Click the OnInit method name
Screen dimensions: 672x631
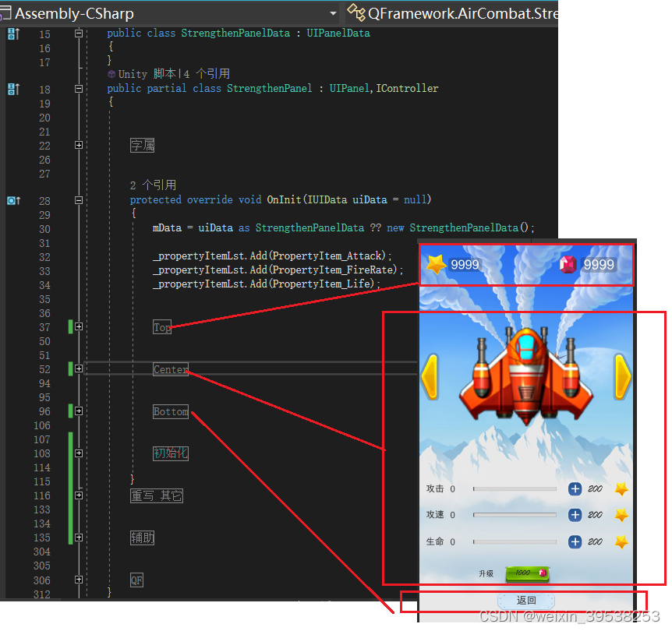click(284, 199)
